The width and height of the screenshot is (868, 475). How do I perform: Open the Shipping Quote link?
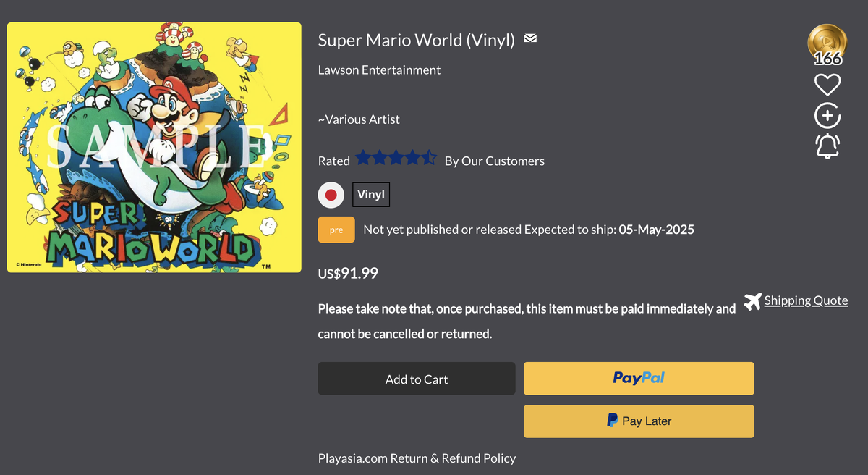806,300
